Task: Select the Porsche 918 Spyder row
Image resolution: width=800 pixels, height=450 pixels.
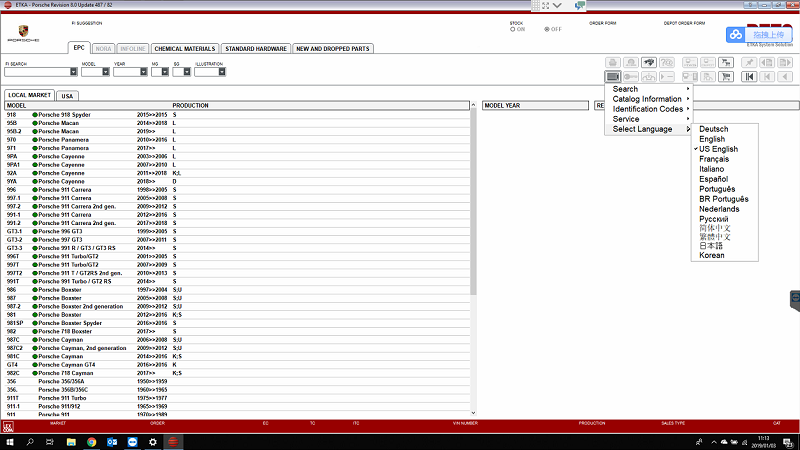Action: point(237,115)
